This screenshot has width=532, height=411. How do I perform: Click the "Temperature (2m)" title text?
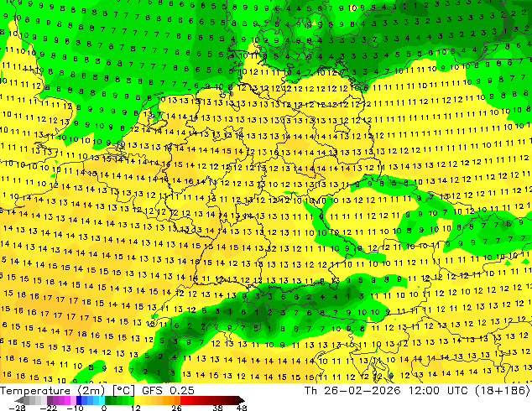(x=53, y=391)
